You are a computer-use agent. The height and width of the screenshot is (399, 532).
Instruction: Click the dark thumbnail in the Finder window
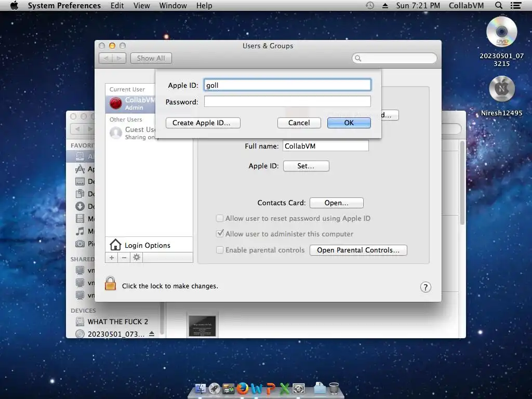pyautogui.click(x=202, y=326)
